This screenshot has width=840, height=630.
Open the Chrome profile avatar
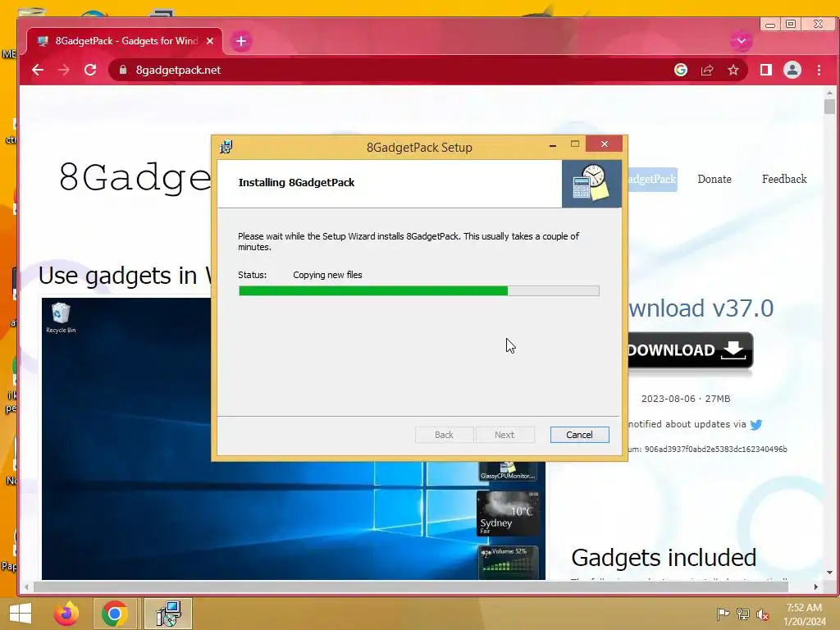tap(792, 71)
